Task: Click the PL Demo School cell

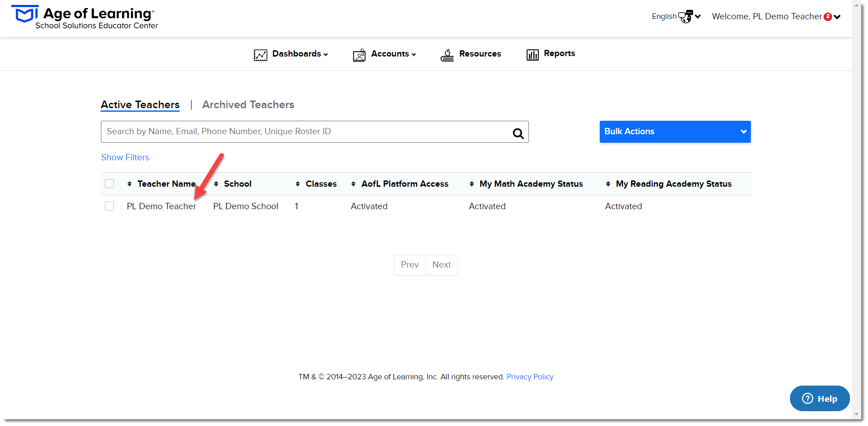Action: coord(246,206)
